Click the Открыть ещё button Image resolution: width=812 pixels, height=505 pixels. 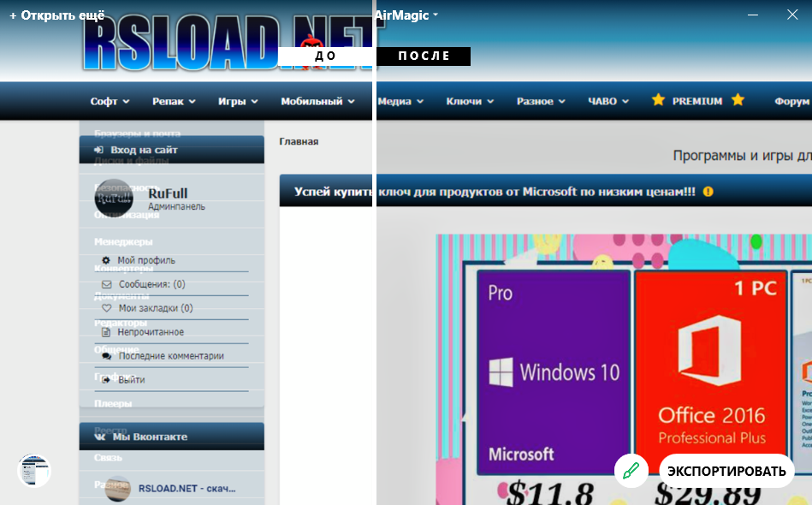click(x=57, y=15)
